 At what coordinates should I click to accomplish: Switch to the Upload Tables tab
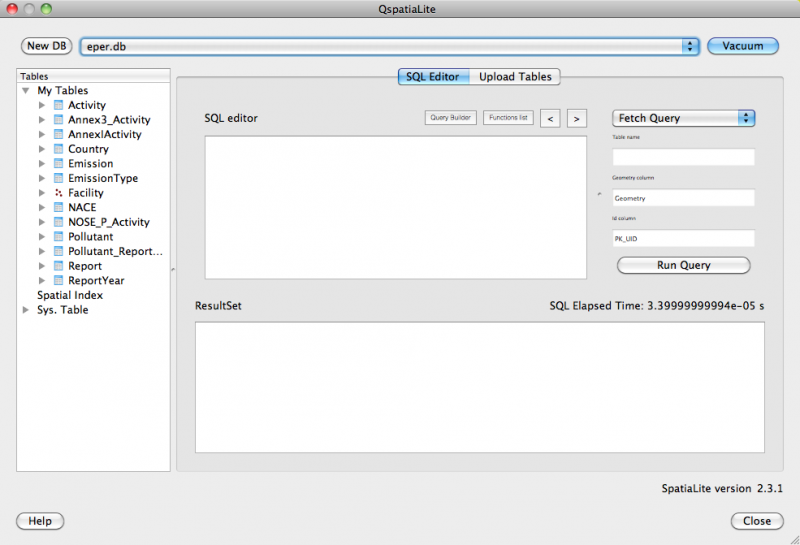coord(514,77)
